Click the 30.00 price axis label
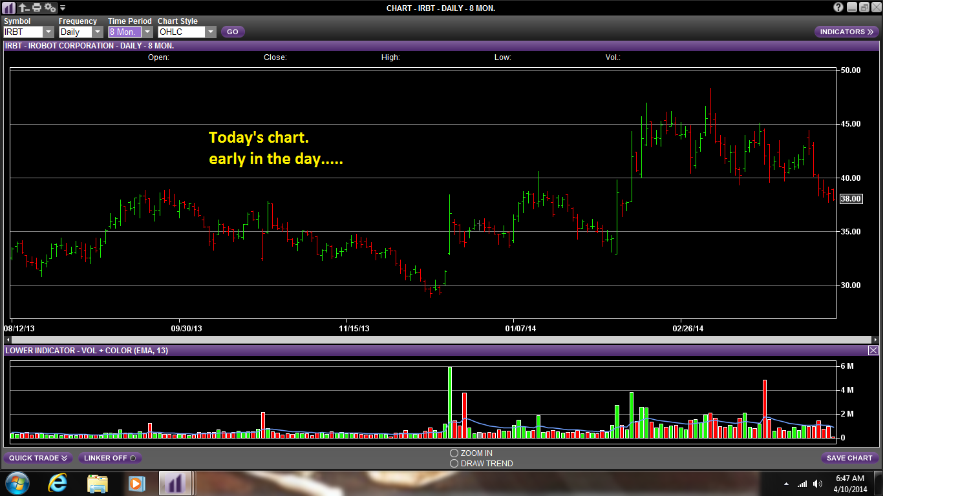The height and width of the screenshot is (496, 980). pyautogui.click(x=850, y=285)
